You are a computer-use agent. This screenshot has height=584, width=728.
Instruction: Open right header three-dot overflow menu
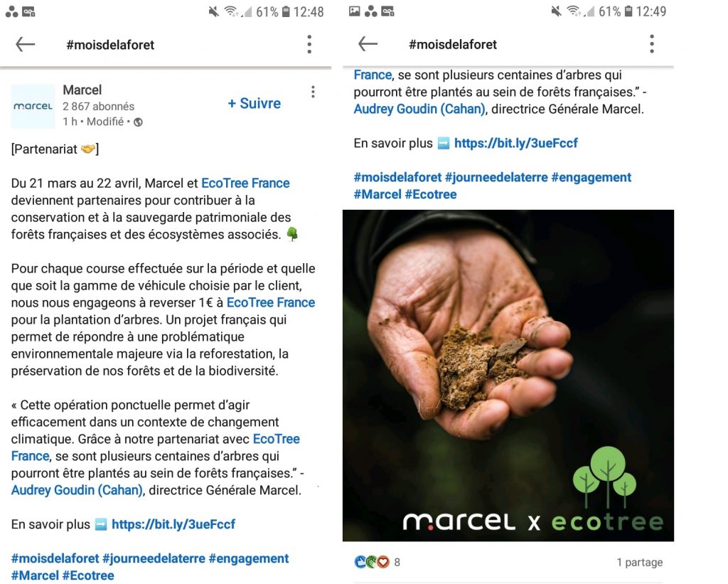coord(652,44)
